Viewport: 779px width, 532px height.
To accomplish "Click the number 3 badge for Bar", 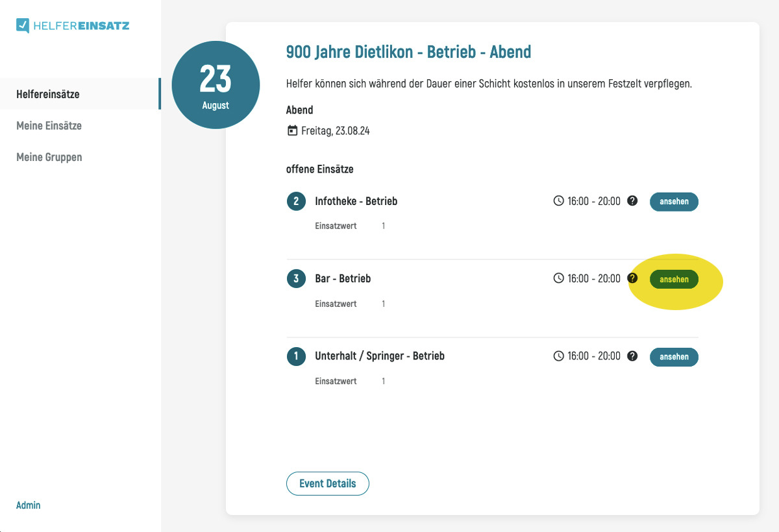I will pyautogui.click(x=296, y=279).
